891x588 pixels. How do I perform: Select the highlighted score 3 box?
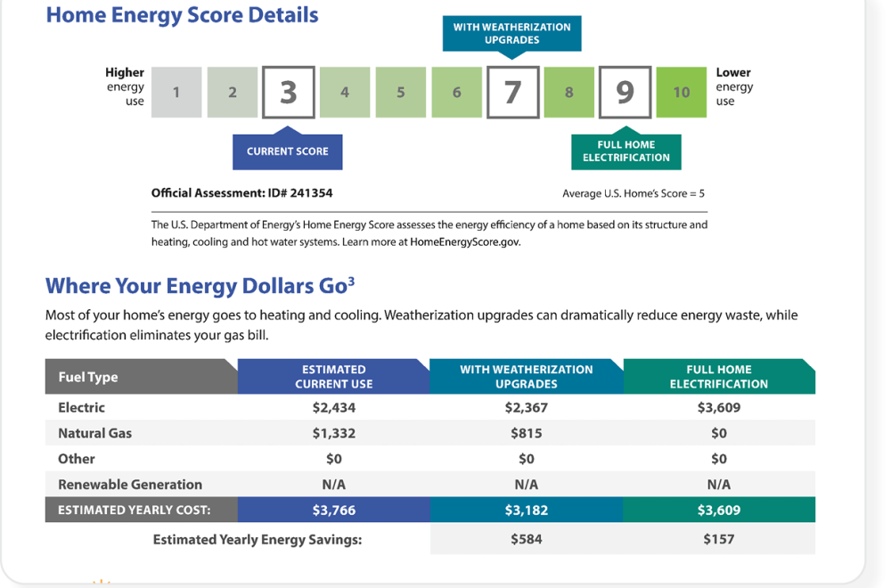(288, 92)
